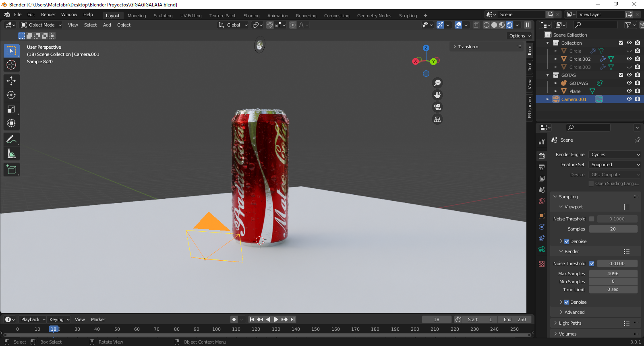Open Output properties tab icon
Screen dimensions: 644x346
pos(542,167)
